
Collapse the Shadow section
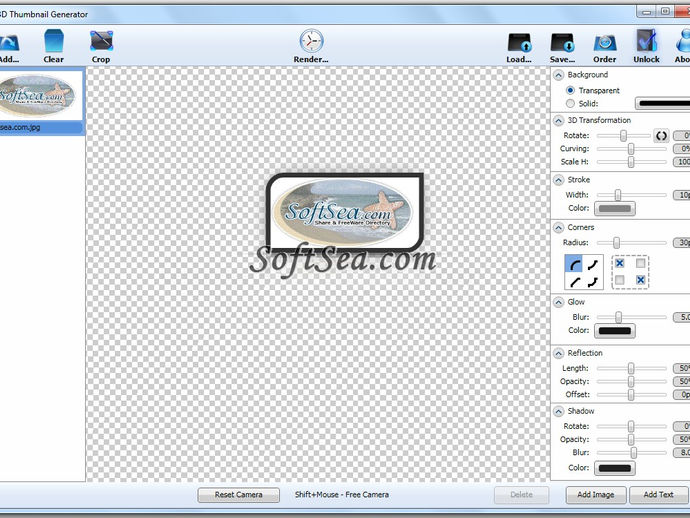[558, 411]
